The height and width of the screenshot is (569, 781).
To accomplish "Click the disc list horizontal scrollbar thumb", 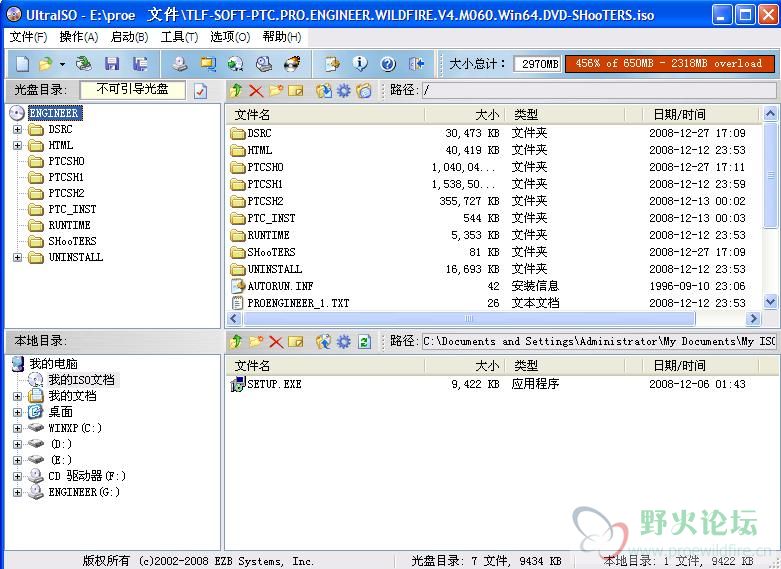I will coord(468,319).
